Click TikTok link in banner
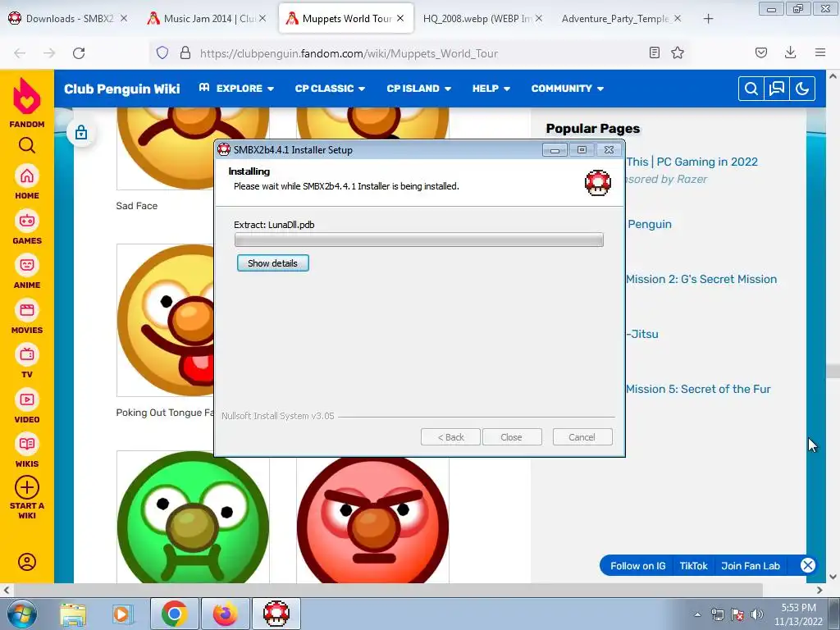Viewport: 840px width, 630px height. (693, 566)
